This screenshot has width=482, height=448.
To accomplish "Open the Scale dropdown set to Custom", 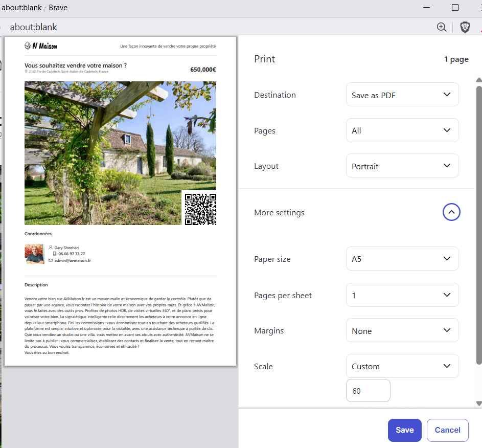I will coord(402,366).
